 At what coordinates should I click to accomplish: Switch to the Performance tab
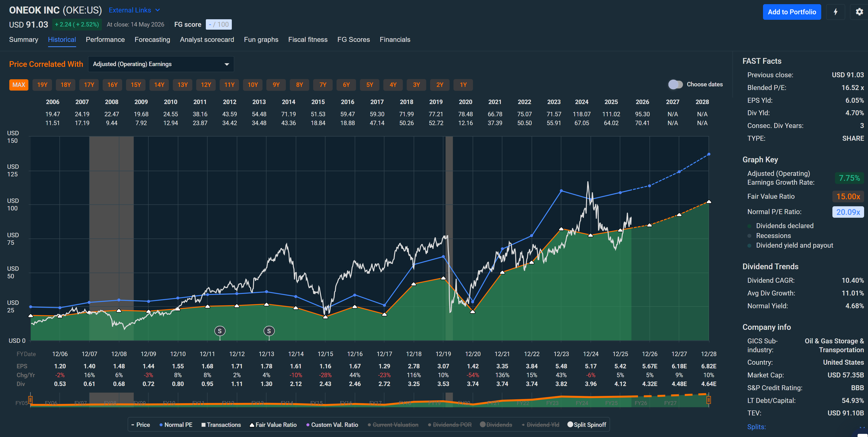pos(105,40)
